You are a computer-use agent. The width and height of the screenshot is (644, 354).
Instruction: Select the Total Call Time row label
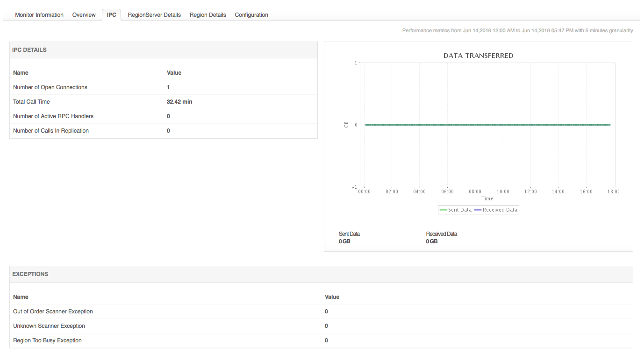point(31,102)
